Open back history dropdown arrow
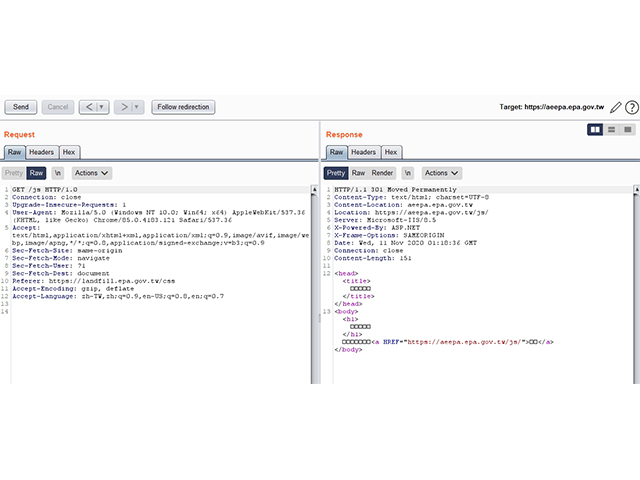Image resolution: width=640 pixels, height=480 pixels. pyautogui.click(x=102, y=107)
